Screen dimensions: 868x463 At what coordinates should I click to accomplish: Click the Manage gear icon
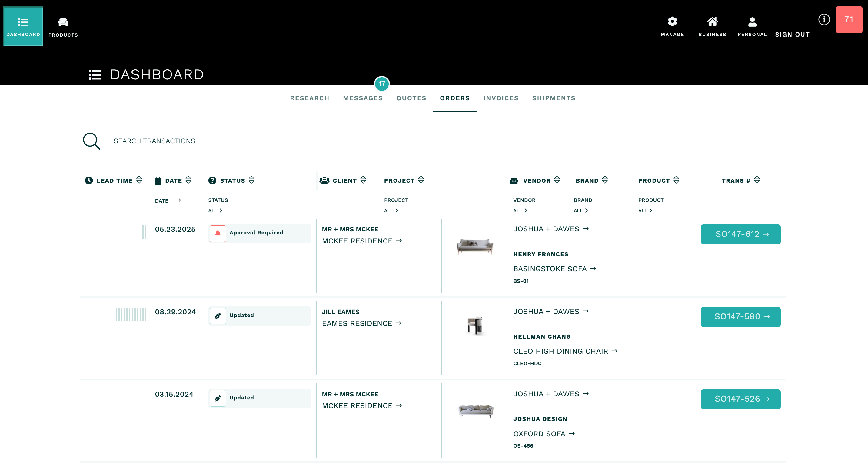672,21
